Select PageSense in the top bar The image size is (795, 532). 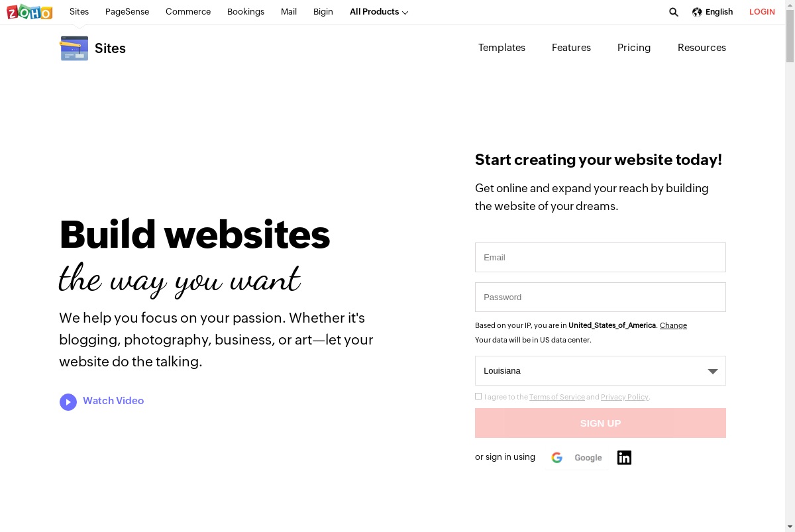point(127,12)
